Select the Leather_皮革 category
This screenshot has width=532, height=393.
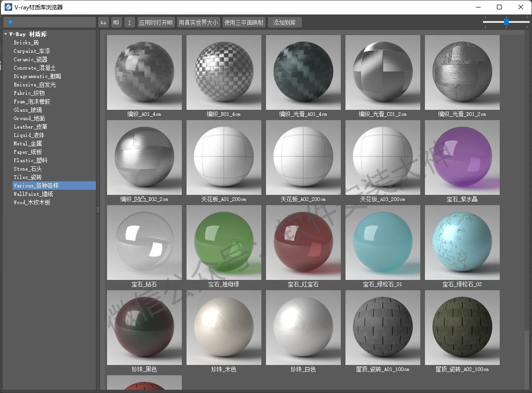point(30,127)
